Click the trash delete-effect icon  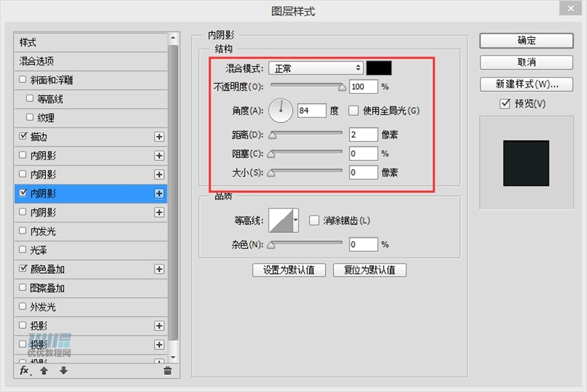click(x=168, y=370)
